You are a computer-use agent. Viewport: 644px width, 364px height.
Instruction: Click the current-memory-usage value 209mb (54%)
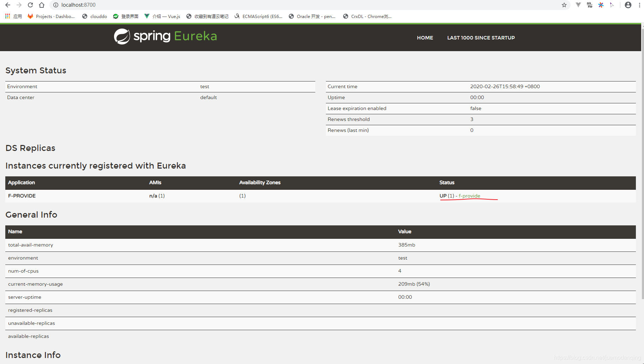[x=414, y=284]
